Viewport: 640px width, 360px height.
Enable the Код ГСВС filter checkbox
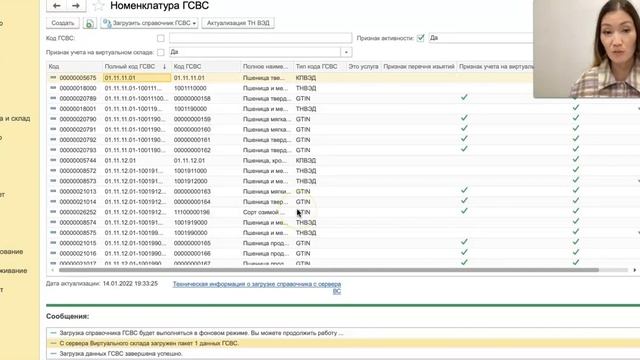(x=161, y=38)
